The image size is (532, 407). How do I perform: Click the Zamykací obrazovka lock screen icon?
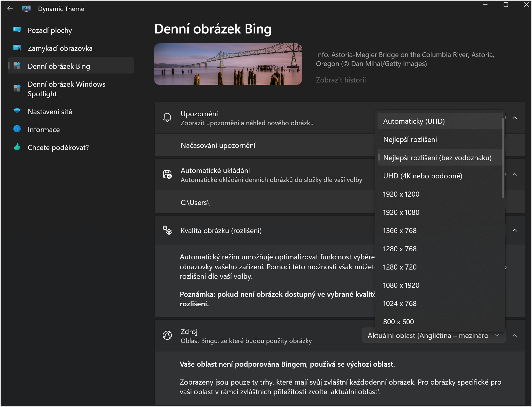pyautogui.click(x=17, y=48)
